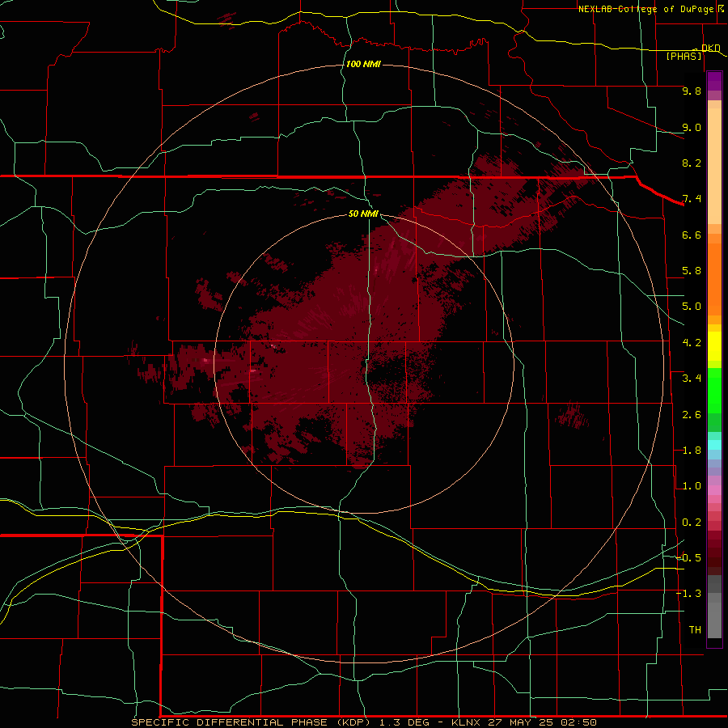This screenshot has height=728, width=728.
Task: Click the 8.2 value on color scale
Action: click(x=692, y=163)
